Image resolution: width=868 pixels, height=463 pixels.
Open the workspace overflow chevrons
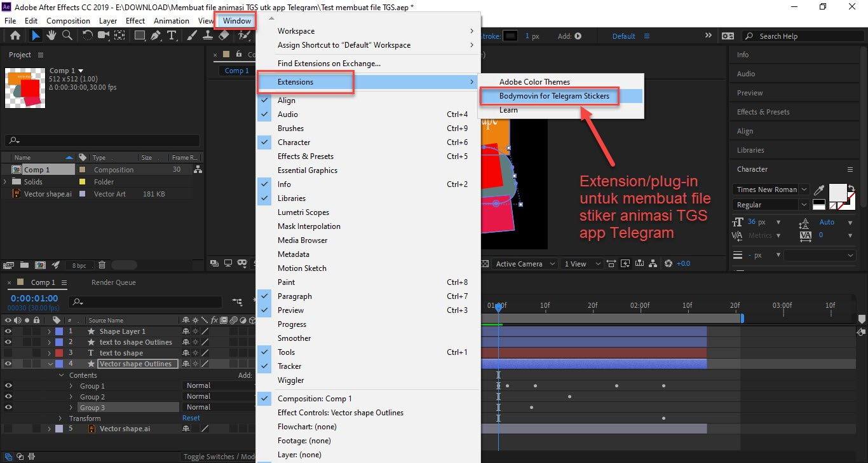[709, 36]
